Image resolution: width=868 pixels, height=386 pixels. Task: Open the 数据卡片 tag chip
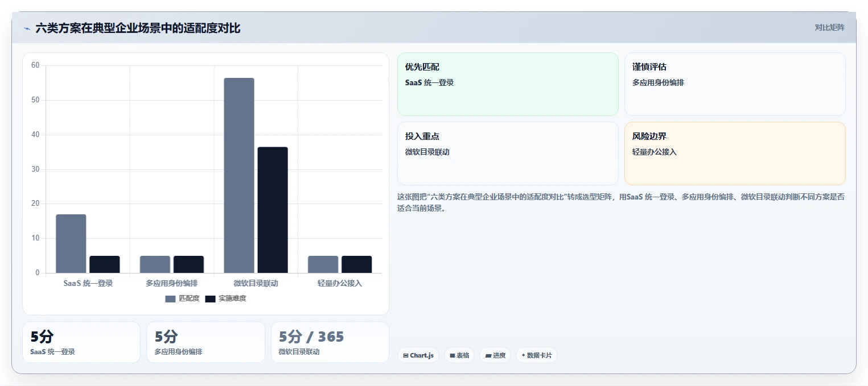point(536,355)
